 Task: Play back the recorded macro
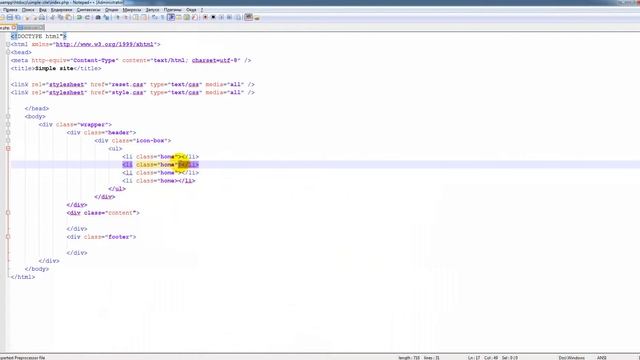[x=221, y=18]
